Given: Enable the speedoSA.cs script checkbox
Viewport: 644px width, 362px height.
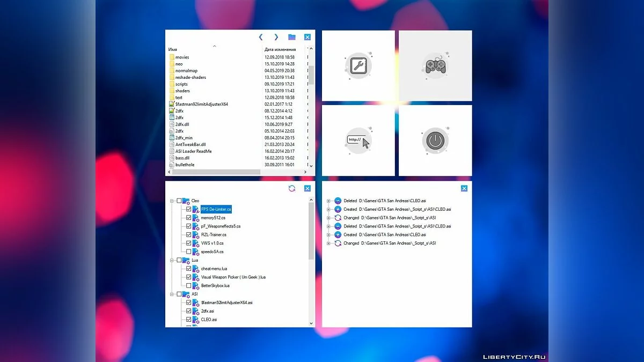Looking at the screenshot, I should pyautogui.click(x=188, y=252).
